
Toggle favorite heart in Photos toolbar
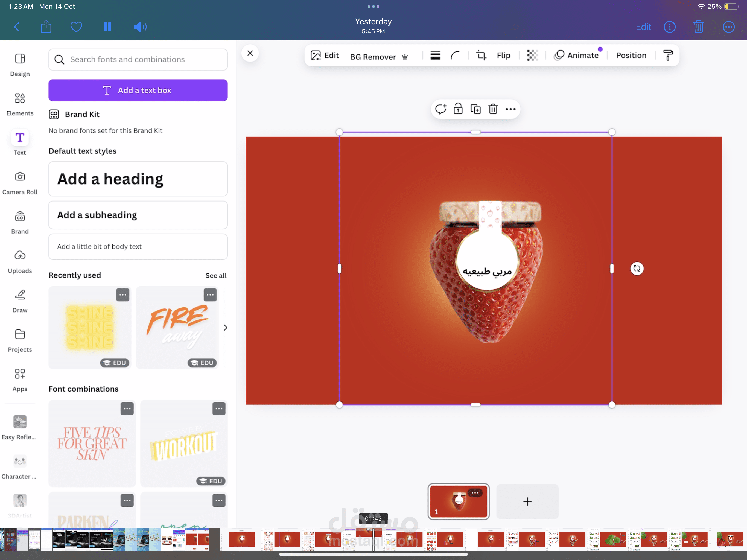[76, 27]
